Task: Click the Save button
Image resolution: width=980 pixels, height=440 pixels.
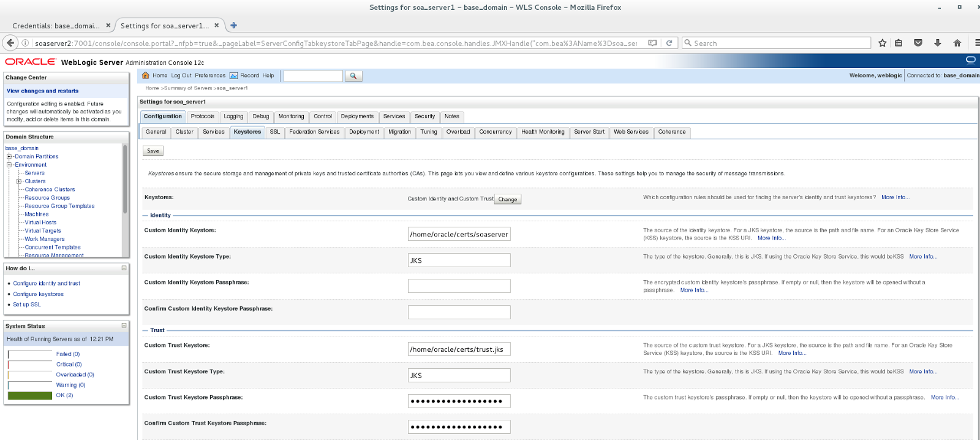Action: pyautogui.click(x=153, y=151)
